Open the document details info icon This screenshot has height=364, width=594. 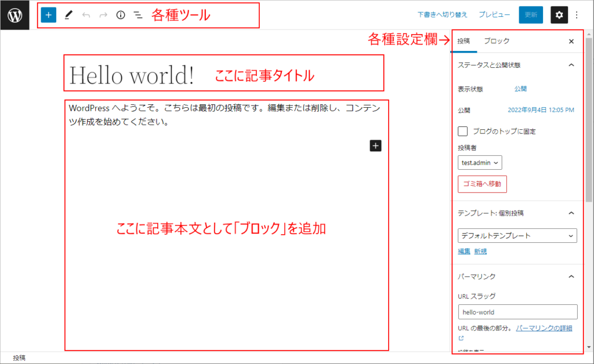pos(121,15)
